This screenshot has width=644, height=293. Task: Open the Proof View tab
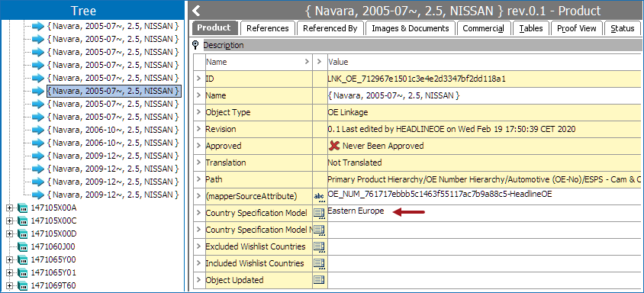tap(577, 28)
